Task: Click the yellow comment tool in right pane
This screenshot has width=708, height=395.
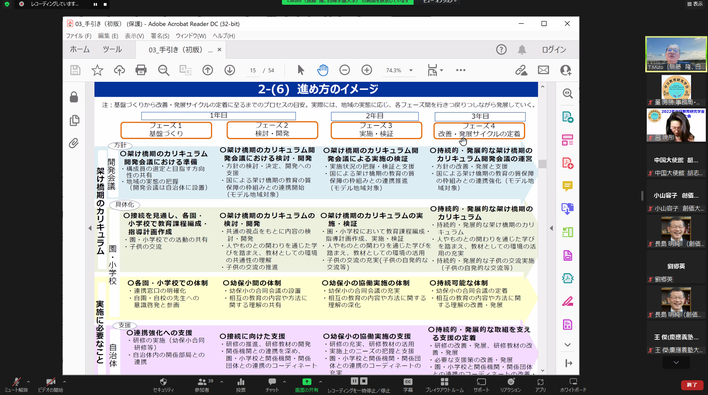Action: [x=568, y=186]
